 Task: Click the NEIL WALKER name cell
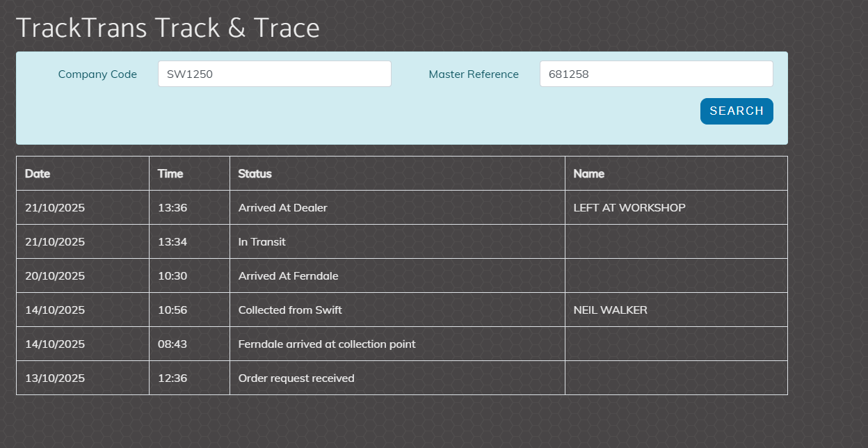coord(610,310)
